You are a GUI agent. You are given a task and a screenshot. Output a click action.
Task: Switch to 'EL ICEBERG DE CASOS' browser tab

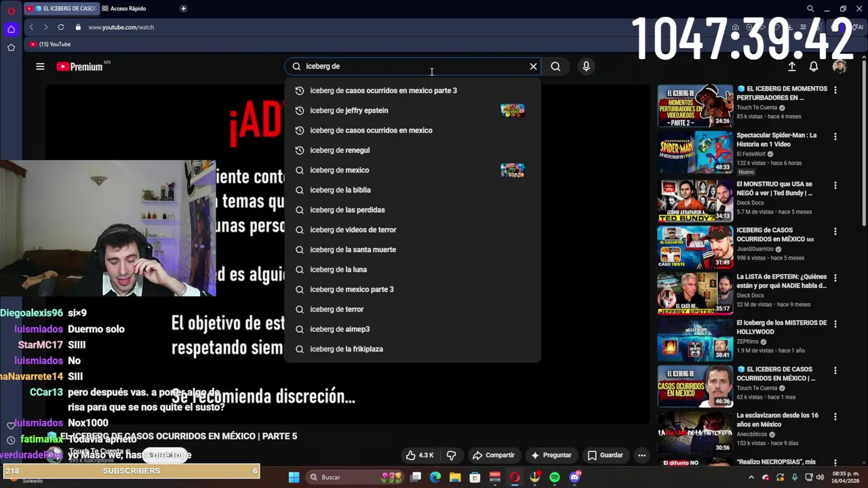pos(62,8)
